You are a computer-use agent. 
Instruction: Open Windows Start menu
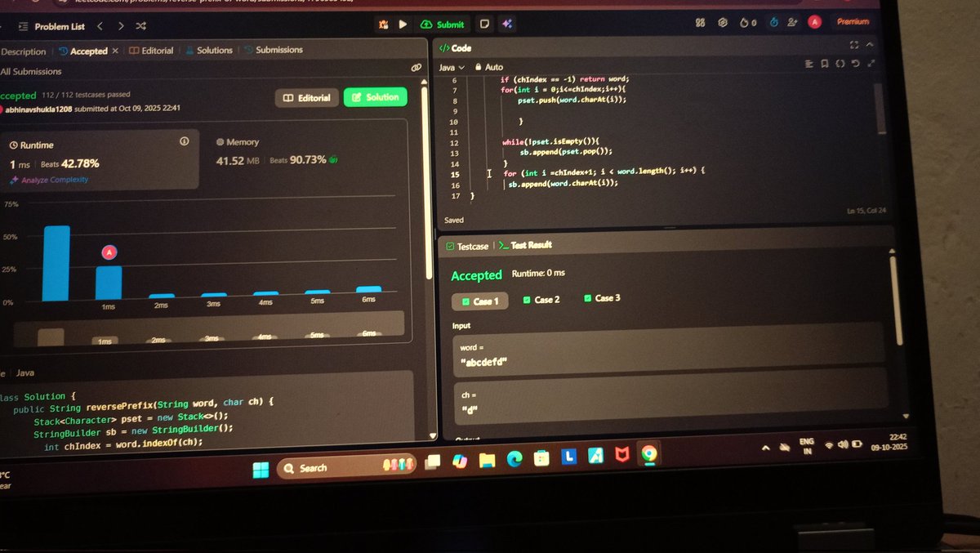click(x=261, y=468)
